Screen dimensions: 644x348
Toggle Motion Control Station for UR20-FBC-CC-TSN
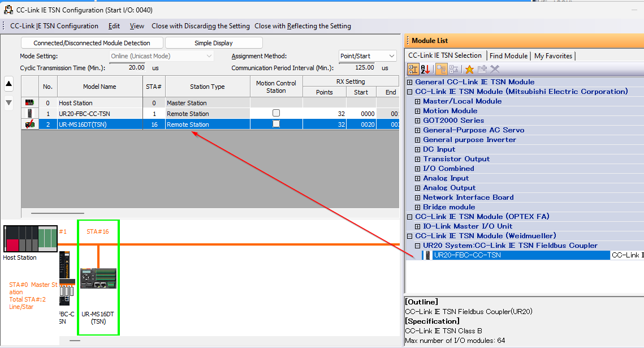(x=276, y=113)
